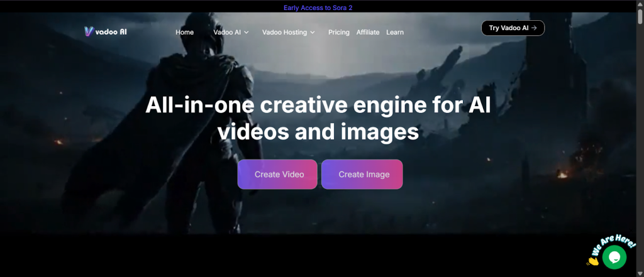Open the green live chat bubble
This screenshot has height=277, width=644.
[614, 257]
